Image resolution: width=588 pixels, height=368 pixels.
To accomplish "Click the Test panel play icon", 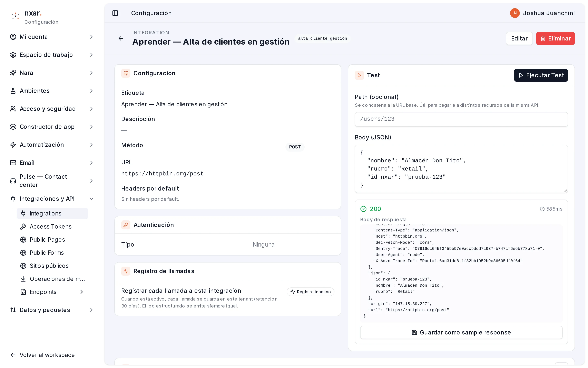I will pos(359,75).
